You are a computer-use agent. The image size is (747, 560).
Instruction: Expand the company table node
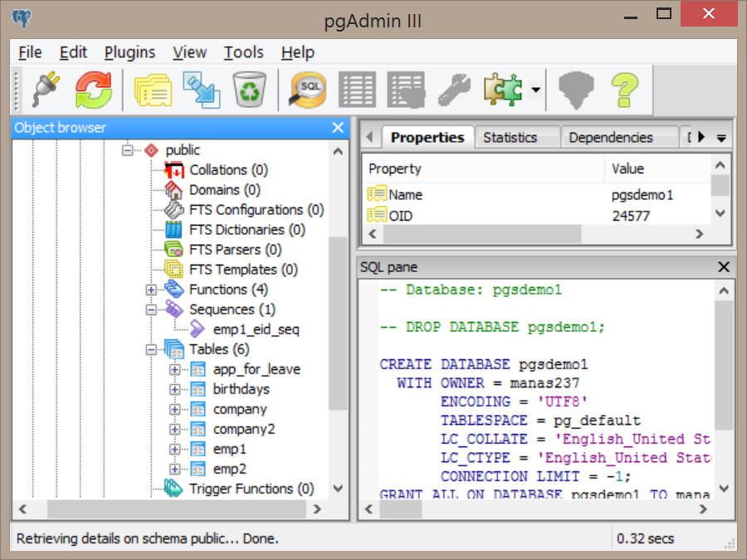pos(175,410)
